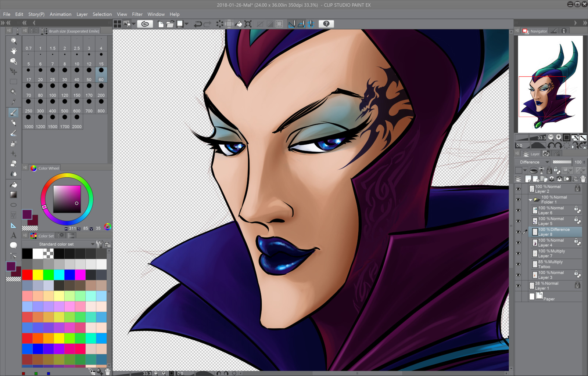Viewport: 588px width, 376px height.
Task: Create layer mask icon
Action: (x=567, y=179)
